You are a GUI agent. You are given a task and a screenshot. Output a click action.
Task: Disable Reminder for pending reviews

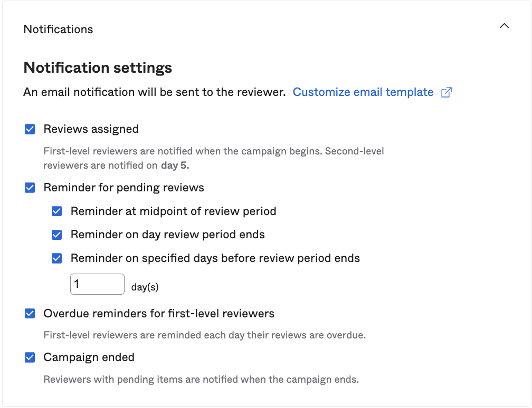pos(30,187)
